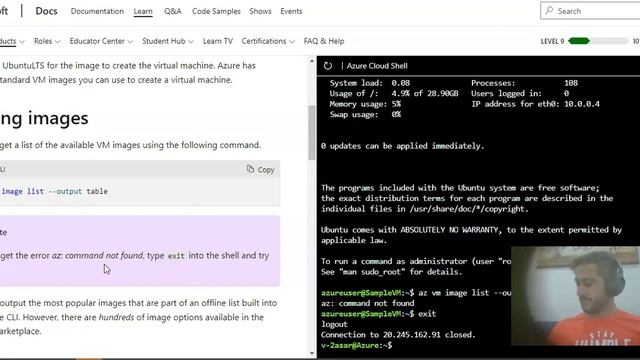Image resolution: width=640 pixels, height=360 pixels.
Task: Click the LEVEL 9 label
Action: 552,41
